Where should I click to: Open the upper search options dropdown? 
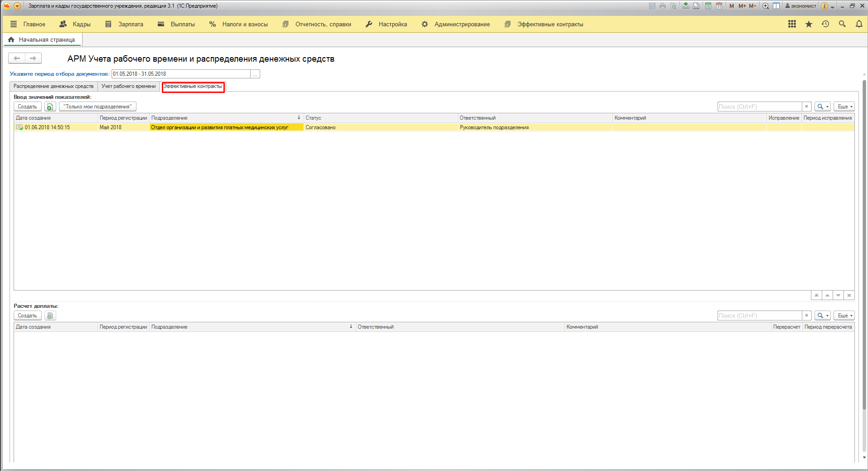click(822, 107)
